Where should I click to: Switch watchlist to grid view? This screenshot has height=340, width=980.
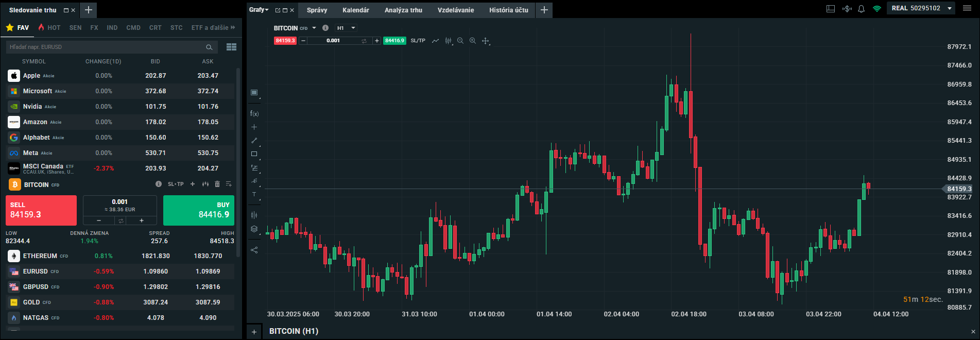231,47
